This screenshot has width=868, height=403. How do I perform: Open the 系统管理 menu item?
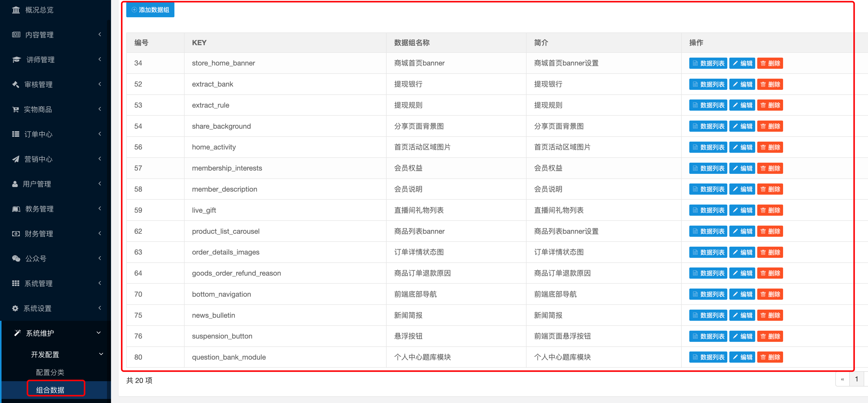pos(55,284)
